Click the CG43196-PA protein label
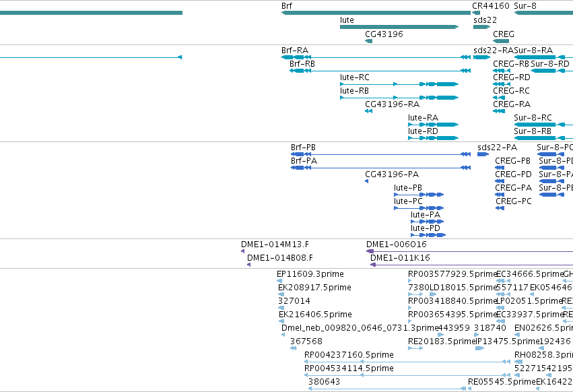The width and height of the screenshot is (573, 392). 392,175
